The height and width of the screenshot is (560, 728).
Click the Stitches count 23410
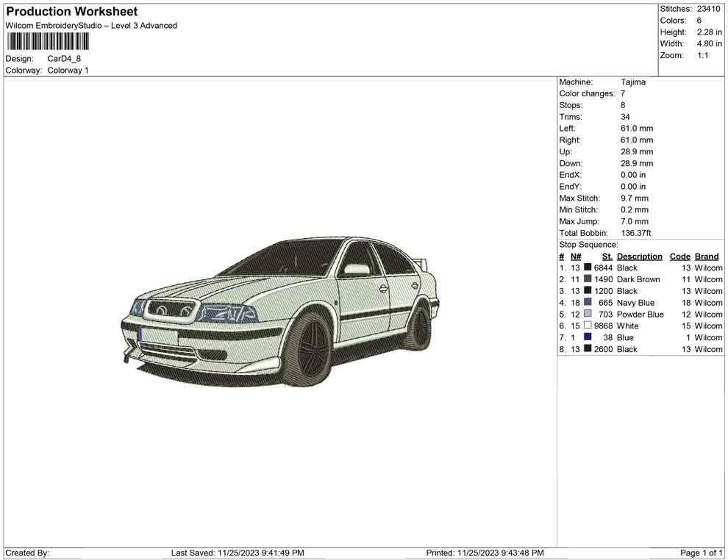(x=708, y=9)
